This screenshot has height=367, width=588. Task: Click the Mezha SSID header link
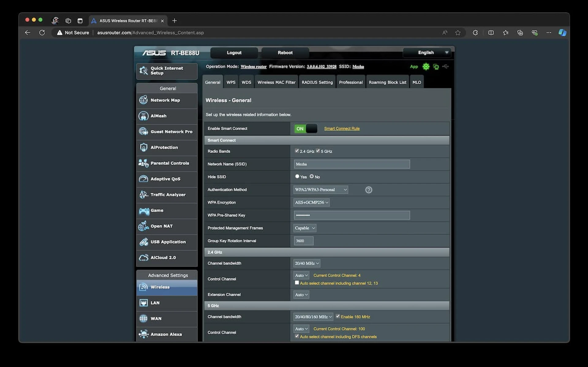pyautogui.click(x=358, y=67)
